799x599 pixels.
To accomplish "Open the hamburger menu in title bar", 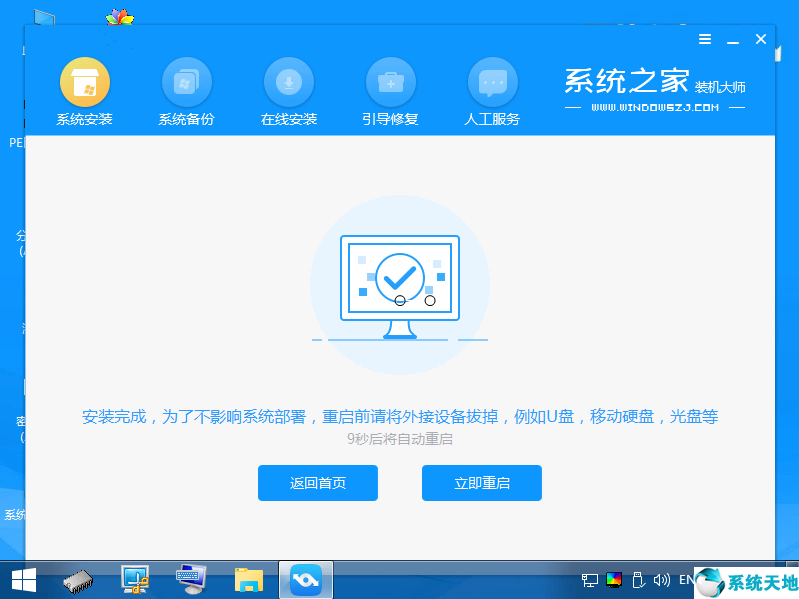I will click(x=705, y=39).
